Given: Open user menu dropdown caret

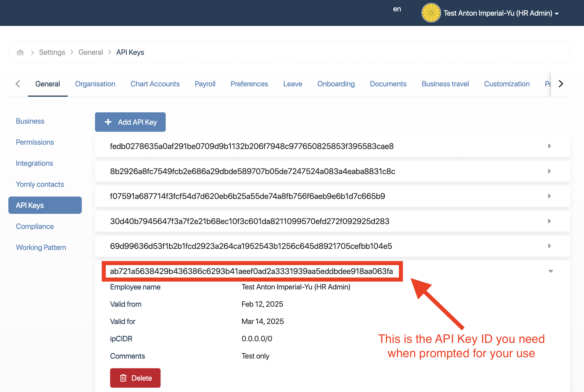Looking at the screenshot, I should pyautogui.click(x=557, y=13).
